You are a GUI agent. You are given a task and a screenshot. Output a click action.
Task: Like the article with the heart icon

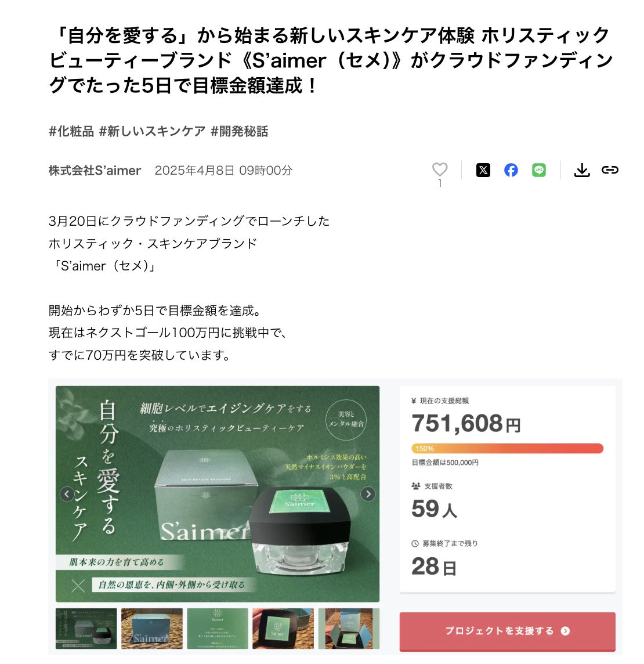pos(440,169)
